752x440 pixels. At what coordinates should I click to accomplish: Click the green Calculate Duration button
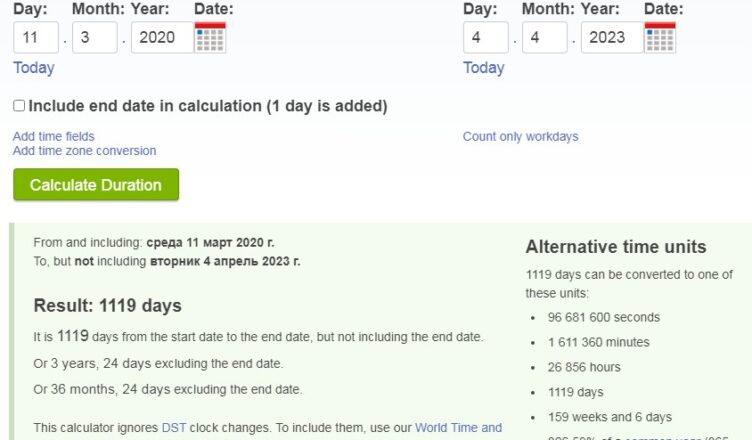tap(96, 185)
